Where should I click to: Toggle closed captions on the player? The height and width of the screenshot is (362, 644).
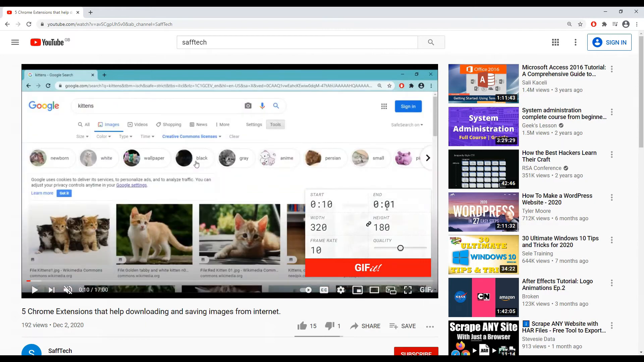pos(324,290)
